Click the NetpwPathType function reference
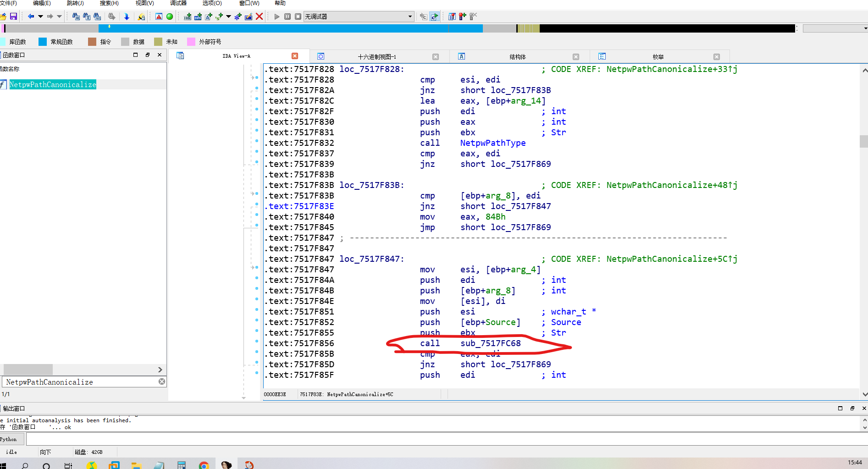 (x=492, y=143)
